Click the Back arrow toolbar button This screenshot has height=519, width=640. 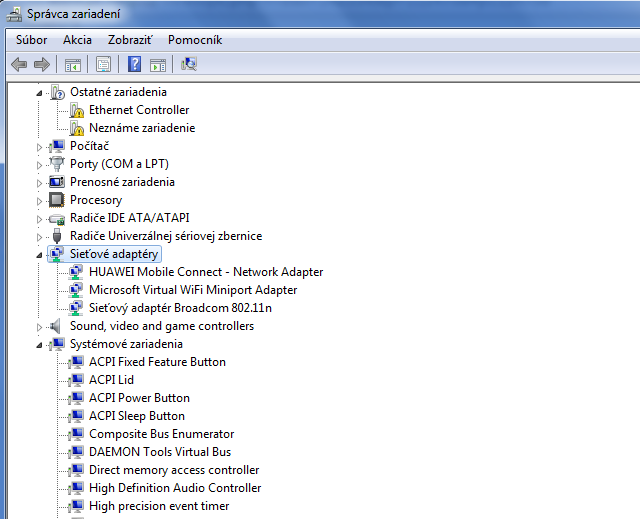[19, 65]
